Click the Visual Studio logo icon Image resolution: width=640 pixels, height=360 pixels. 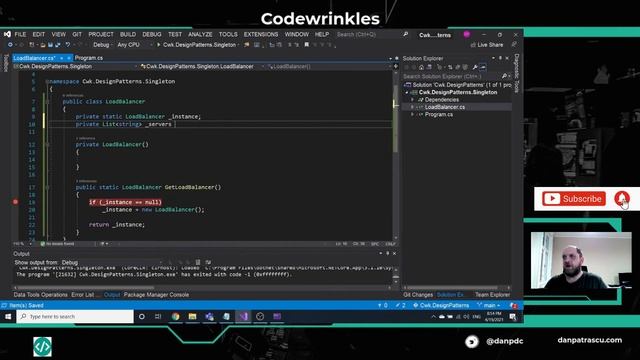(x=7, y=35)
